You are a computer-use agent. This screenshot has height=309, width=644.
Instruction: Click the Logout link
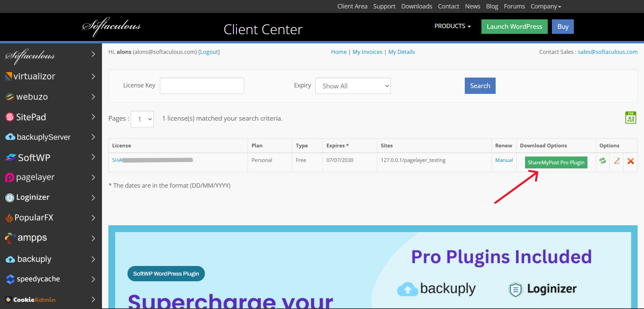(209, 52)
